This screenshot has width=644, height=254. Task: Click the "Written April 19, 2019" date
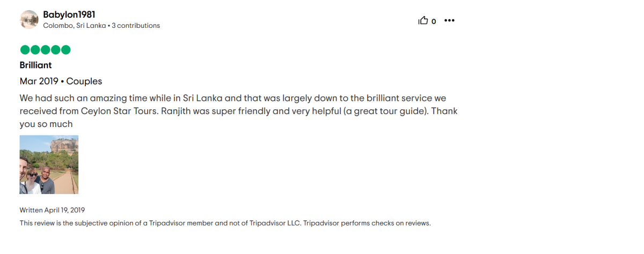point(52,210)
